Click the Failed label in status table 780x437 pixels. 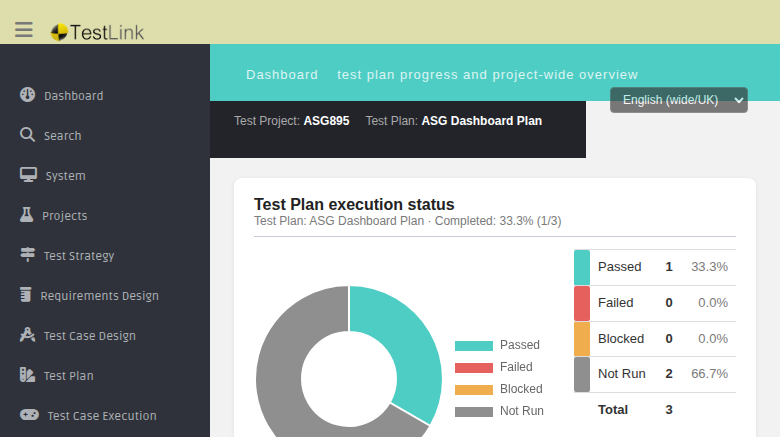(x=615, y=303)
